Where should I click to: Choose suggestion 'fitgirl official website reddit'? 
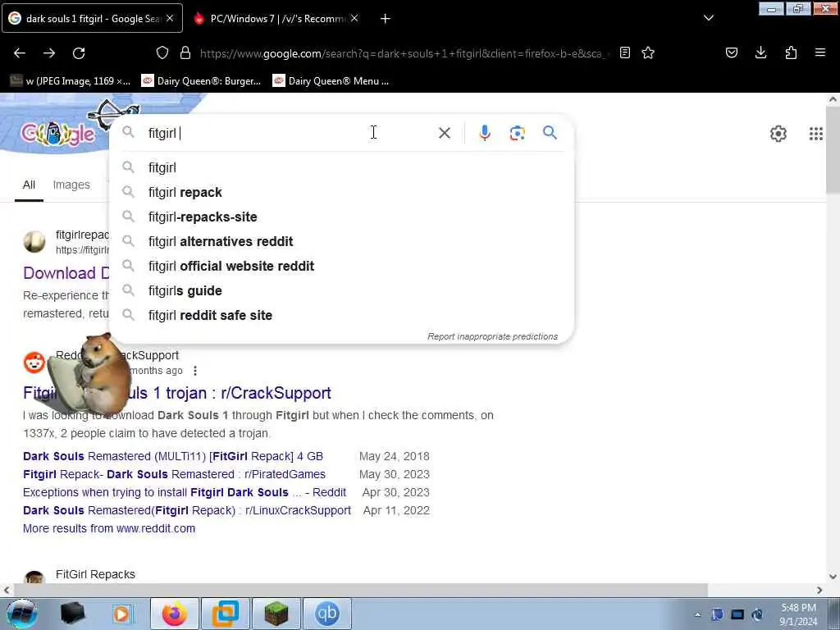click(342, 267)
